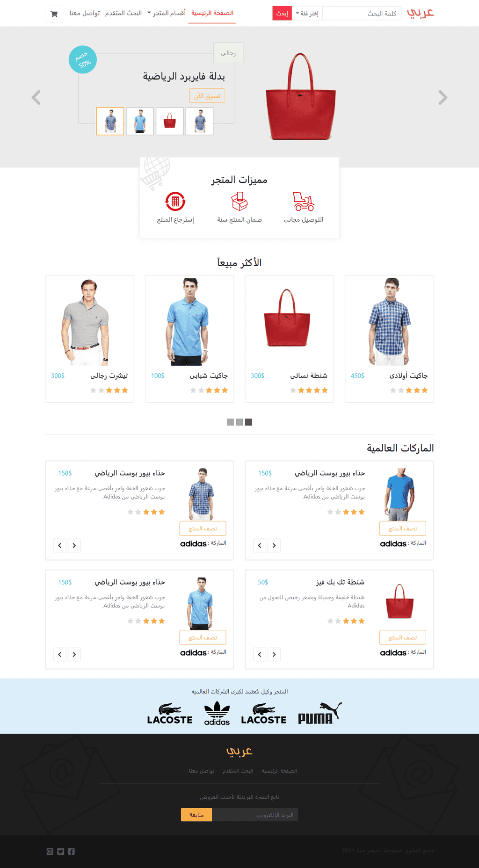The height and width of the screenshot is (868, 479).
Task: Click the free delivery scooter icon
Action: click(304, 201)
